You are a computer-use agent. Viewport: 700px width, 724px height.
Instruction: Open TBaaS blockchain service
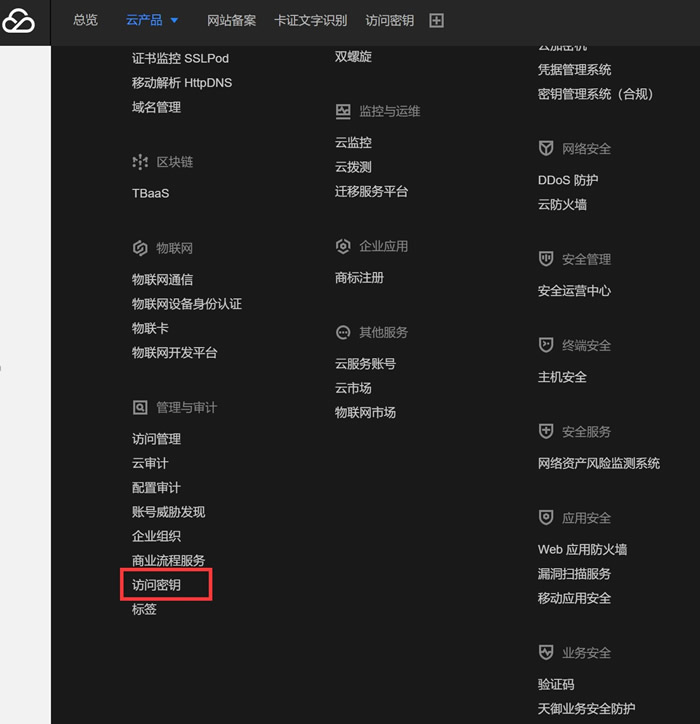pyautogui.click(x=150, y=193)
